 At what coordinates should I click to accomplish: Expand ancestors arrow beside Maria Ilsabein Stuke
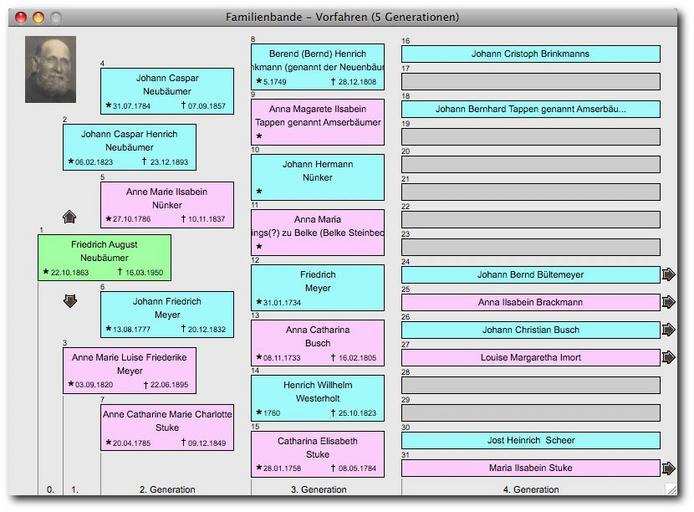click(x=668, y=468)
